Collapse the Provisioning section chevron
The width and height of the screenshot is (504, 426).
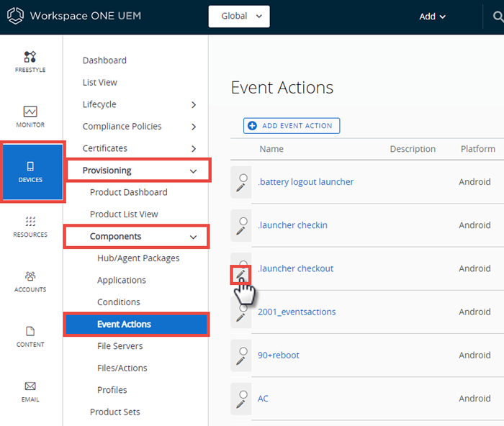(x=193, y=171)
